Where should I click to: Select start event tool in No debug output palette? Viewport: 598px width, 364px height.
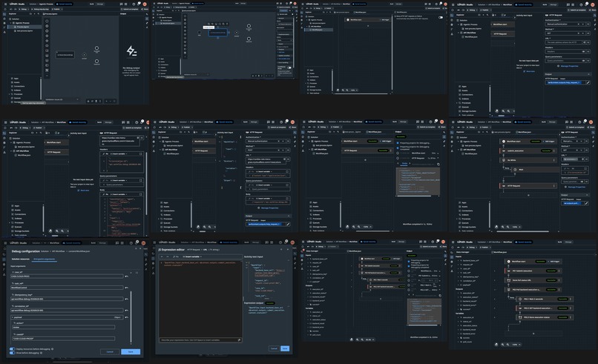(x=47, y=21)
